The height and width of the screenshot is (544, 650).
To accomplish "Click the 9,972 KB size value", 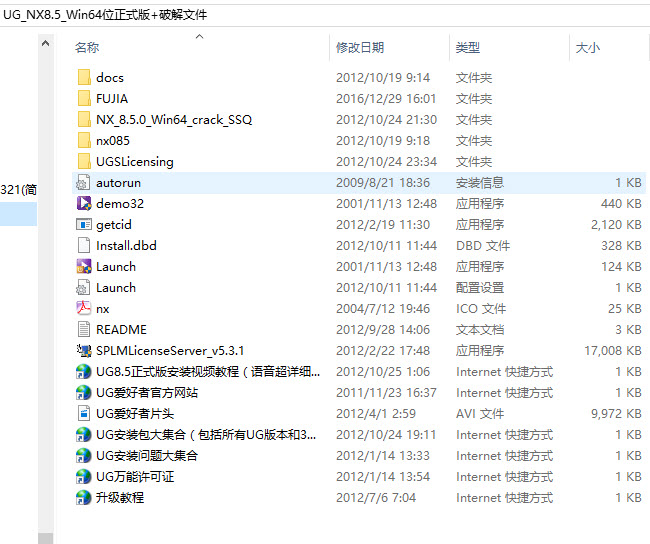I will click(616, 413).
